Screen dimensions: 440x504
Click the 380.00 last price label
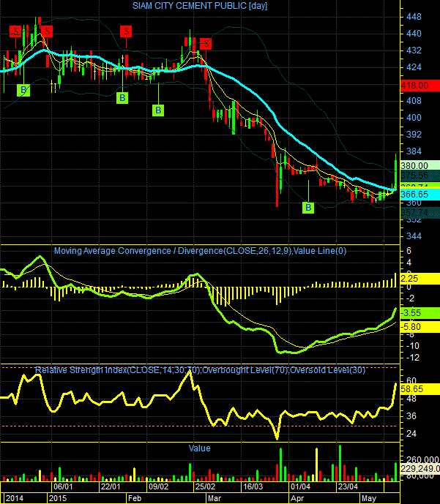coord(420,165)
